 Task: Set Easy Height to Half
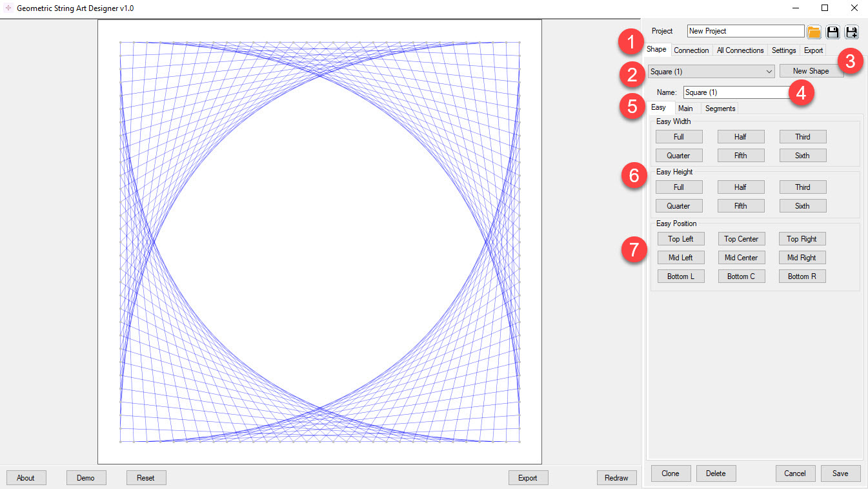tap(741, 187)
